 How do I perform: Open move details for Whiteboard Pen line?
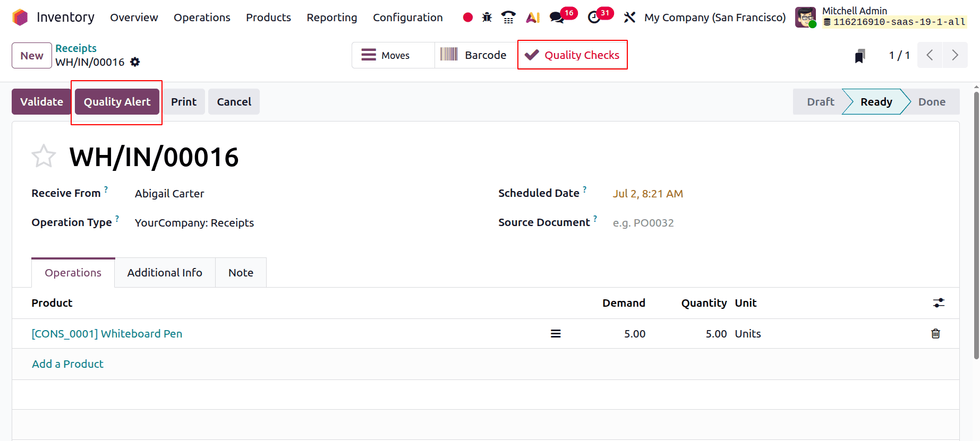pyautogui.click(x=556, y=334)
